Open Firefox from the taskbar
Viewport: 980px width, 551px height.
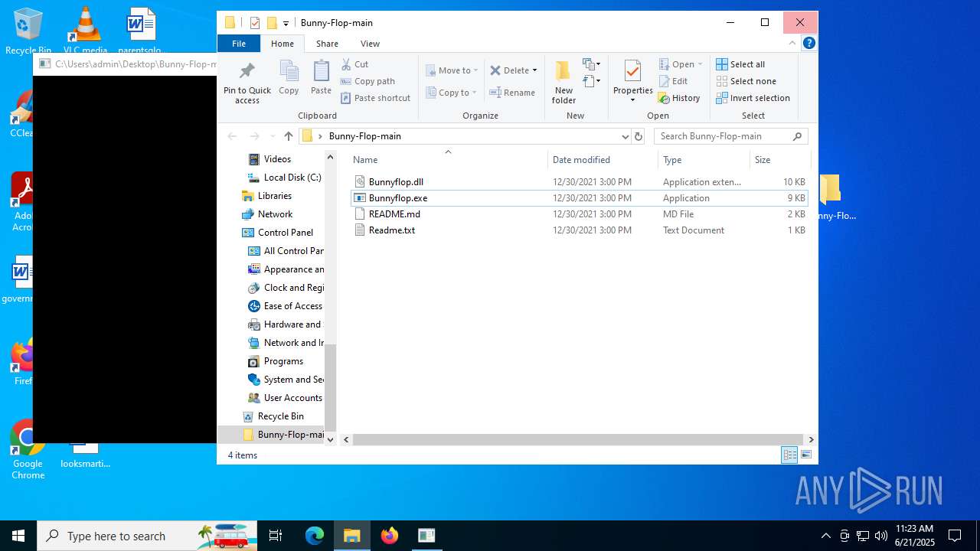coord(390,536)
